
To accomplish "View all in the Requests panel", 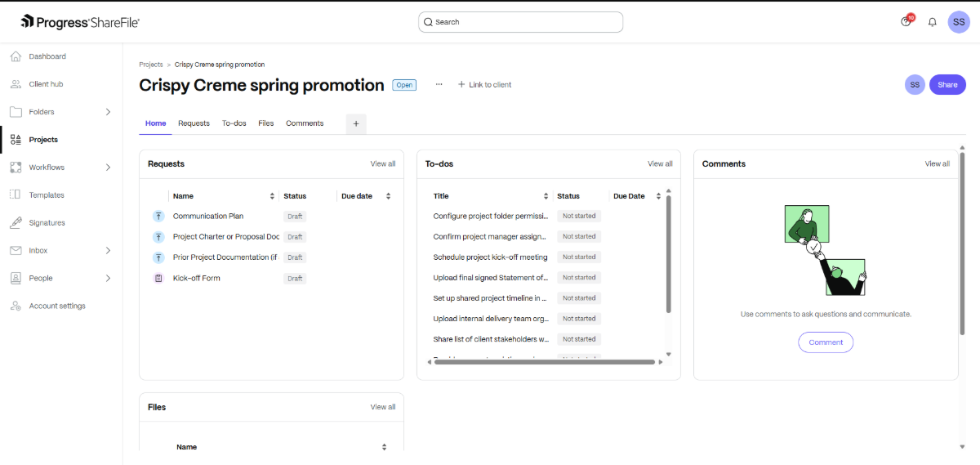I will [x=383, y=164].
